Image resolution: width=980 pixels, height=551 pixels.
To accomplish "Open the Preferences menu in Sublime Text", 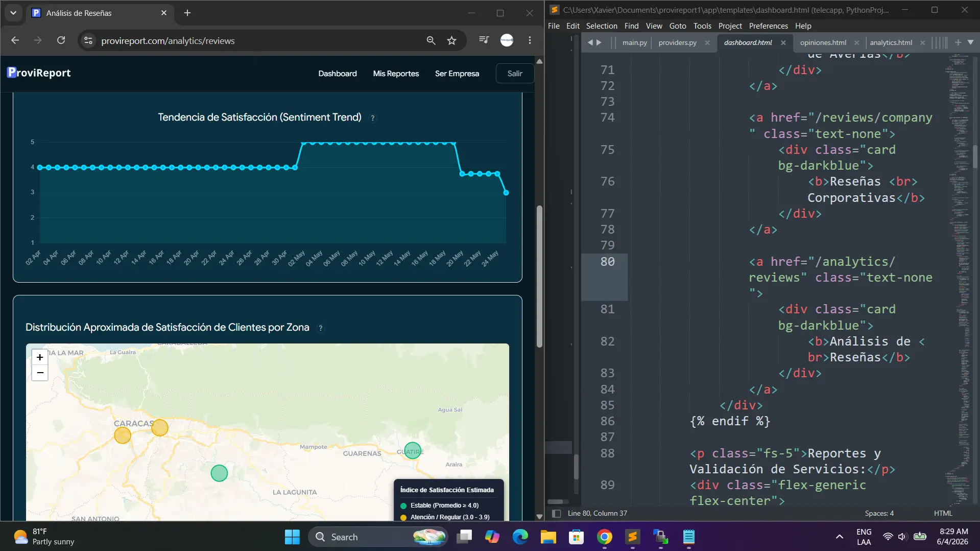I will (768, 26).
